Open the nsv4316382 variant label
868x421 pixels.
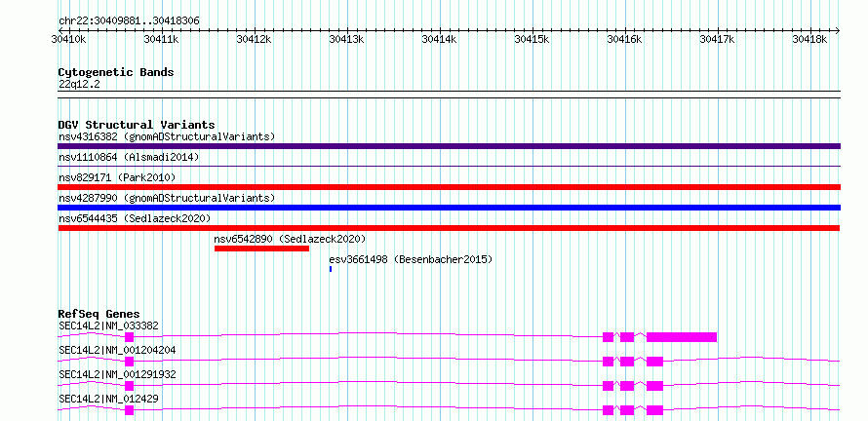click(x=167, y=136)
